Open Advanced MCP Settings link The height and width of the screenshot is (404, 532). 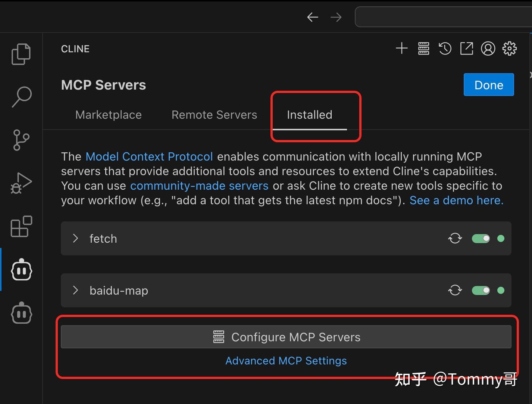tap(286, 361)
